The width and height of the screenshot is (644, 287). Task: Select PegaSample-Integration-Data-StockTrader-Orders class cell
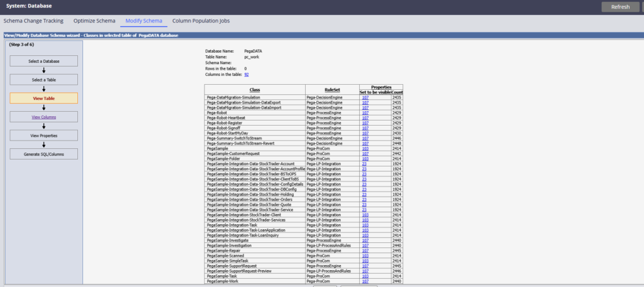click(x=255, y=200)
